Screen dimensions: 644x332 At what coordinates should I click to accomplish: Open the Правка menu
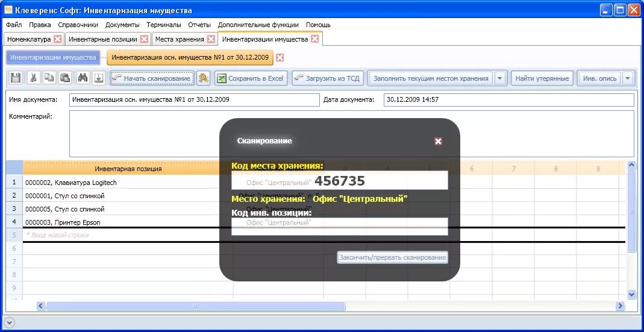[40, 25]
